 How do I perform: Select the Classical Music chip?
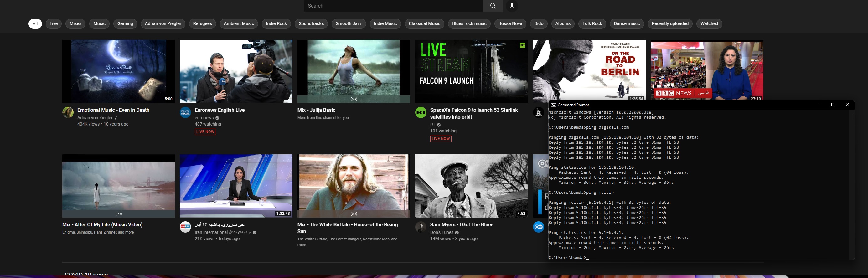(x=425, y=23)
